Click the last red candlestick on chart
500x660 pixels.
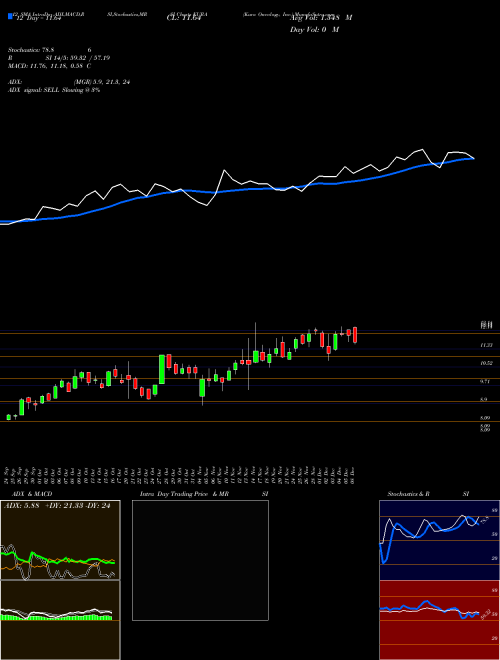[x=355, y=335]
